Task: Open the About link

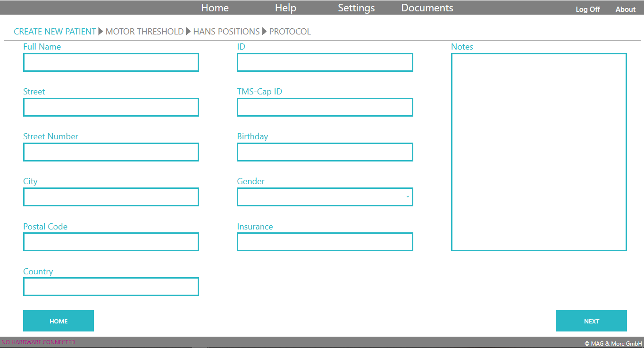Action: point(625,9)
